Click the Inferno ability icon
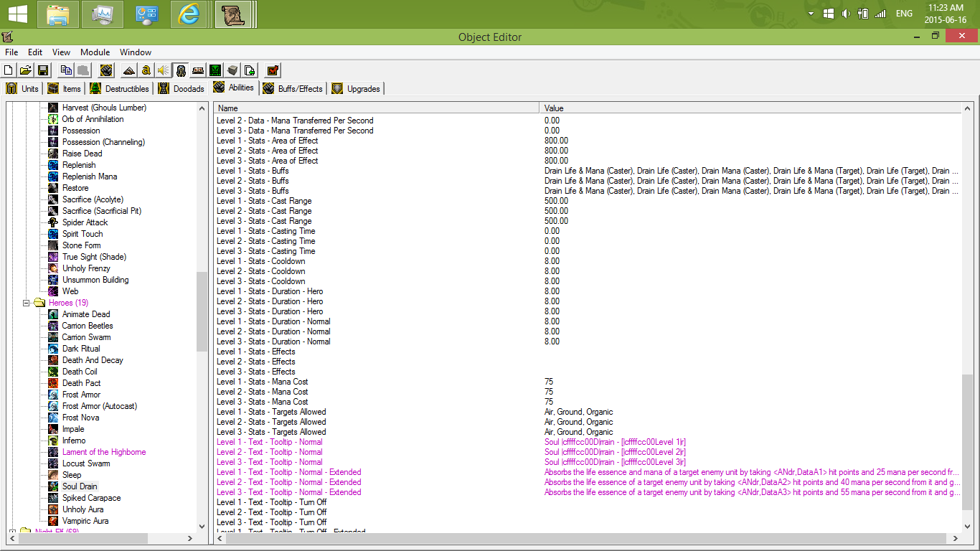 [x=54, y=441]
